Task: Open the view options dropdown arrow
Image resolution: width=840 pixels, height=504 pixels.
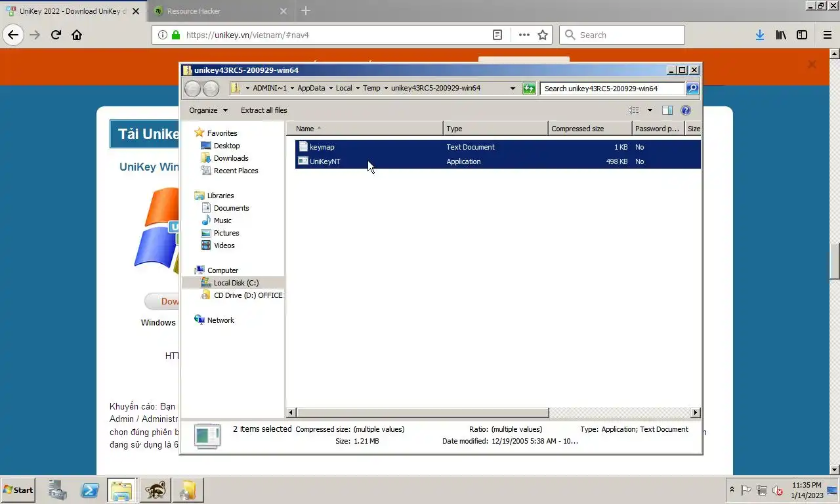Action: pyautogui.click(x=650, y=110)
